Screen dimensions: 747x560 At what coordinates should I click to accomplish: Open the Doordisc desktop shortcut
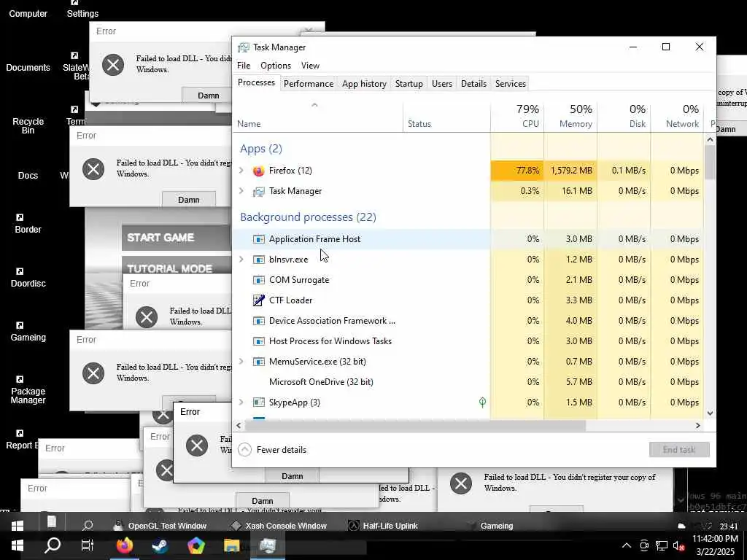[28, 278]
